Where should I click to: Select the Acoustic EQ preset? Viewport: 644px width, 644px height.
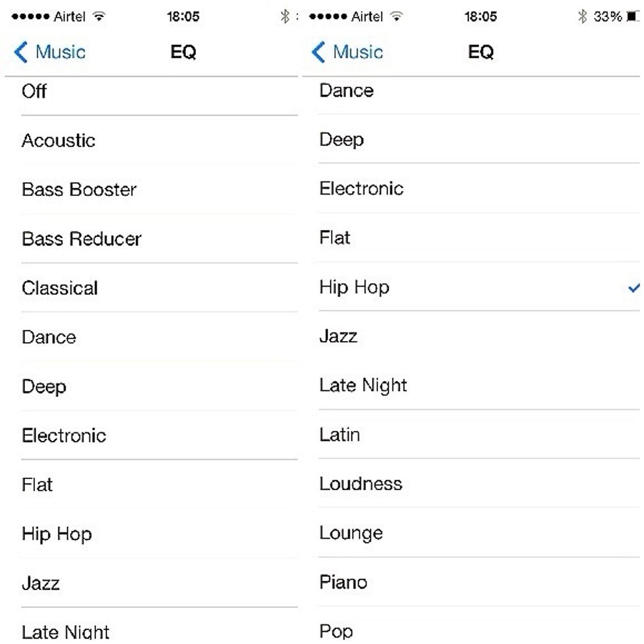click(x=58, y=140)
